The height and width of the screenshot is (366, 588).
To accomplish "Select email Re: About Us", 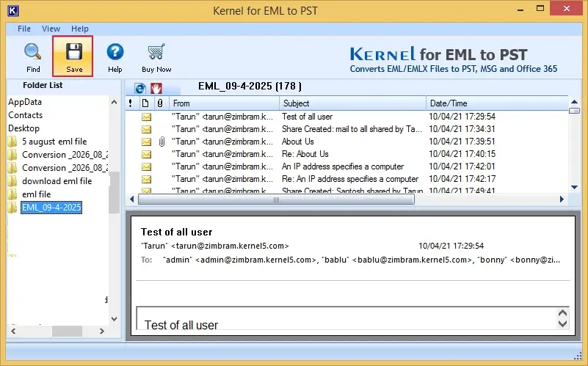I will 305,154.
